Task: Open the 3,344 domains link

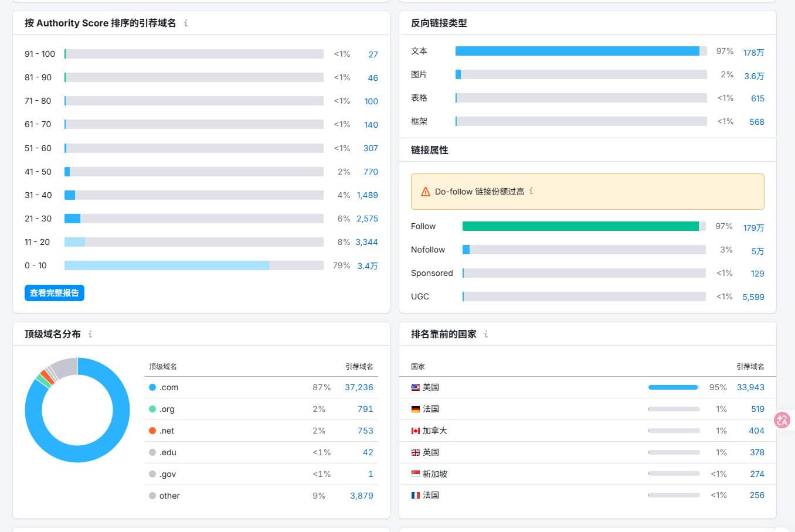Action: coord(366,242)
